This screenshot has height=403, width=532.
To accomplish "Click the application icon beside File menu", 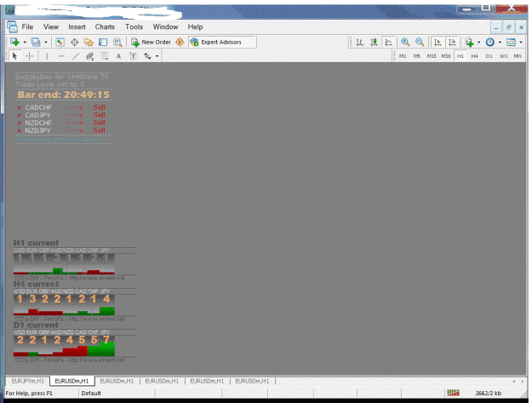I will (12, 26).
